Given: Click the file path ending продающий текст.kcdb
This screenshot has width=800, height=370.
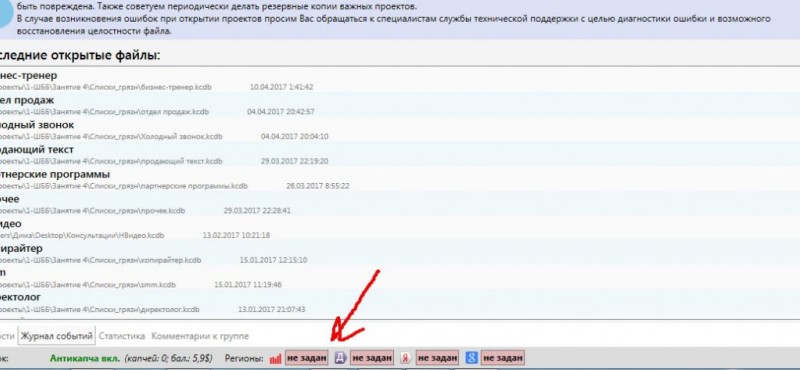Looking at the screenshot, I should click(111, 161).
